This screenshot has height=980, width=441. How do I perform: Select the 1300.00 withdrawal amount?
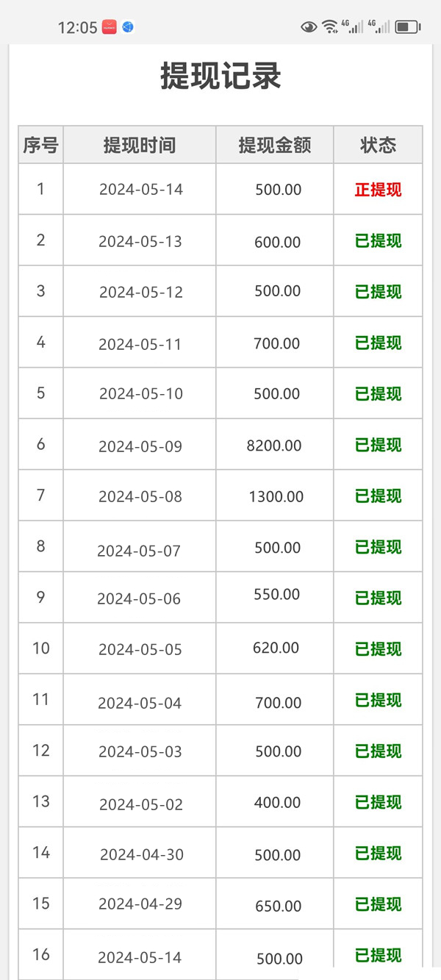(276, 496)
